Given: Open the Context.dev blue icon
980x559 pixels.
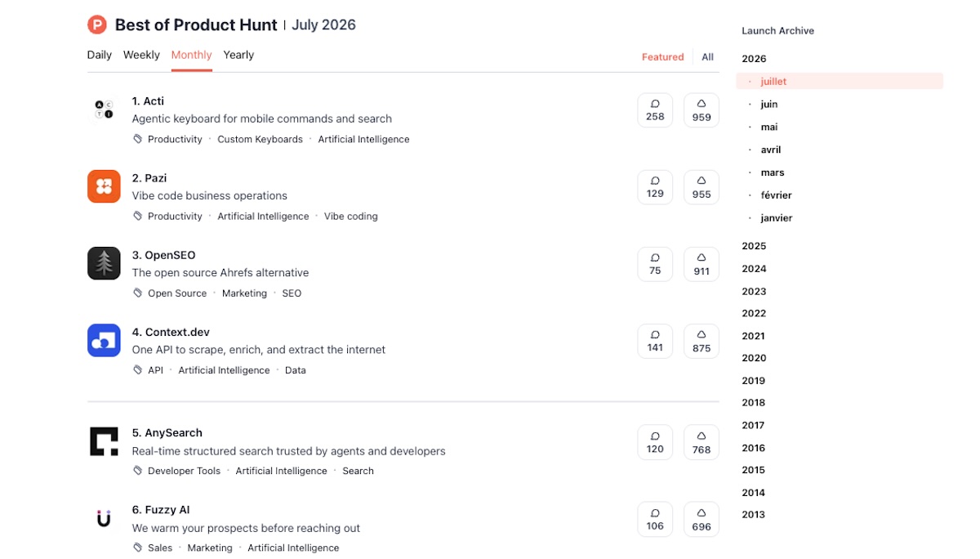Looking at the screenshot, I should (104, 340).
